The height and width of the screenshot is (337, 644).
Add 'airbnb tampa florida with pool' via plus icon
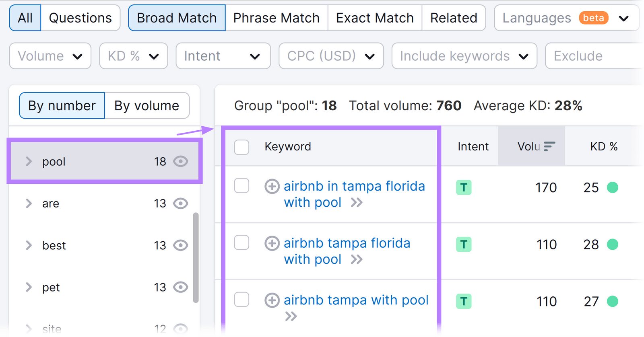pyautogui.click(x=272, y=243)
